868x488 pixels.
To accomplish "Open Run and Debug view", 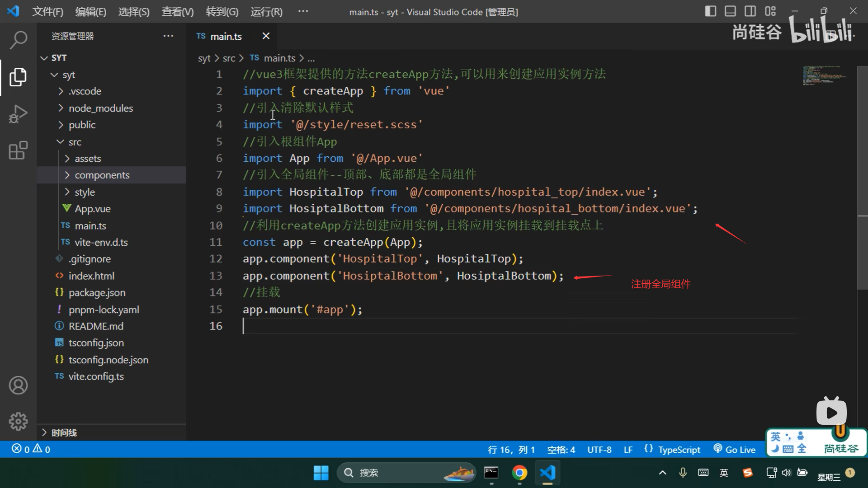I will pyautogui.click(x=18, y=114).
